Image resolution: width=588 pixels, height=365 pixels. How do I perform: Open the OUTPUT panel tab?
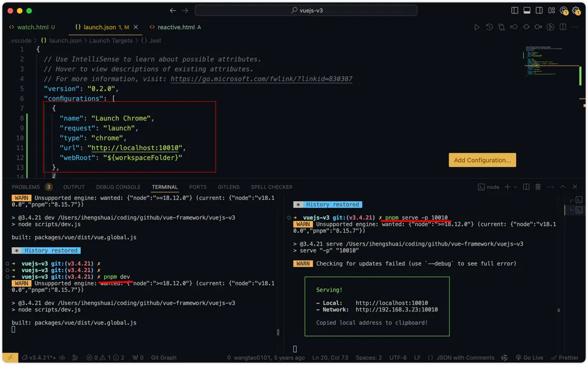(74, 187)
